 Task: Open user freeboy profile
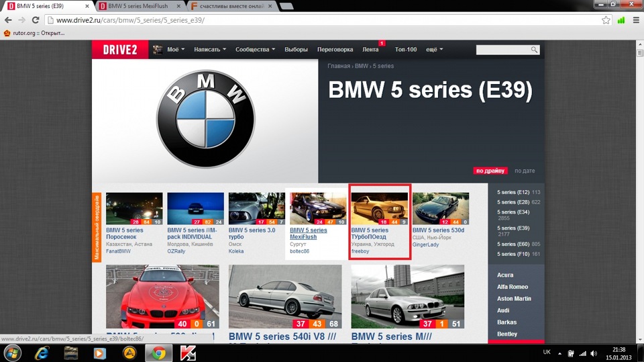[360, 251]
